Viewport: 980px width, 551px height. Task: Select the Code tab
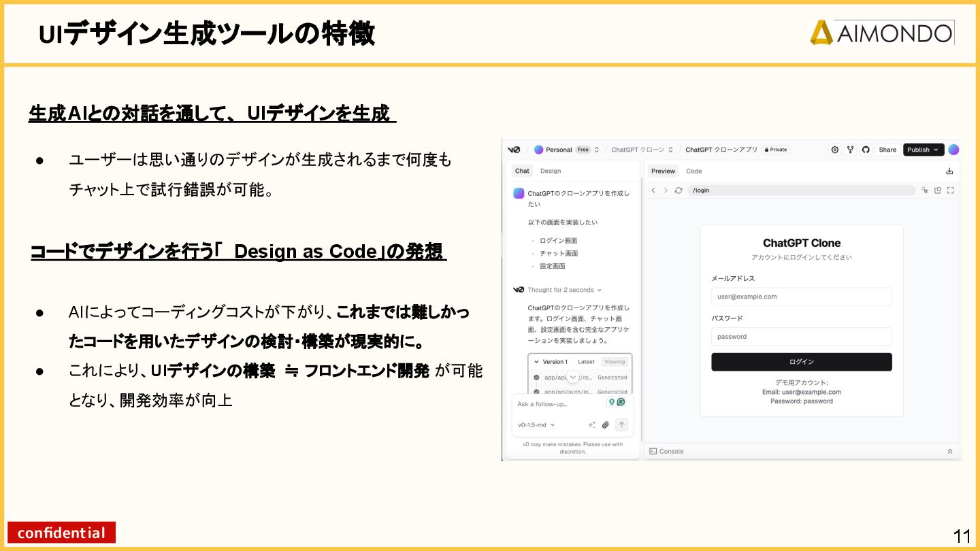point(693,171)
